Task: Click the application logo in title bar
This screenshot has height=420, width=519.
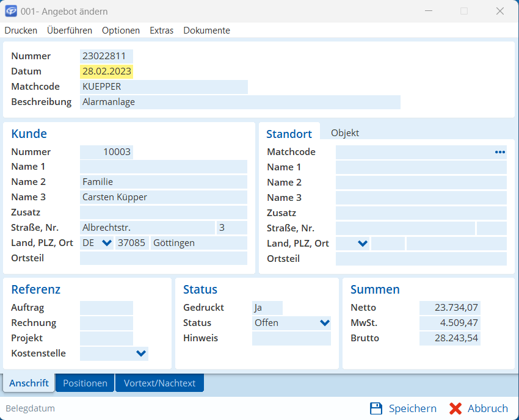Action: 11,12
